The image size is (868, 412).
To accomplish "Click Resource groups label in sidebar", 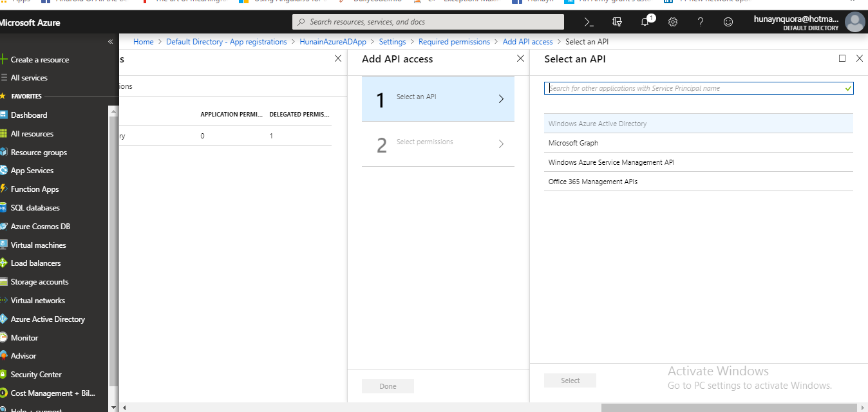I will pyautogui.click(x=39, y=153).
